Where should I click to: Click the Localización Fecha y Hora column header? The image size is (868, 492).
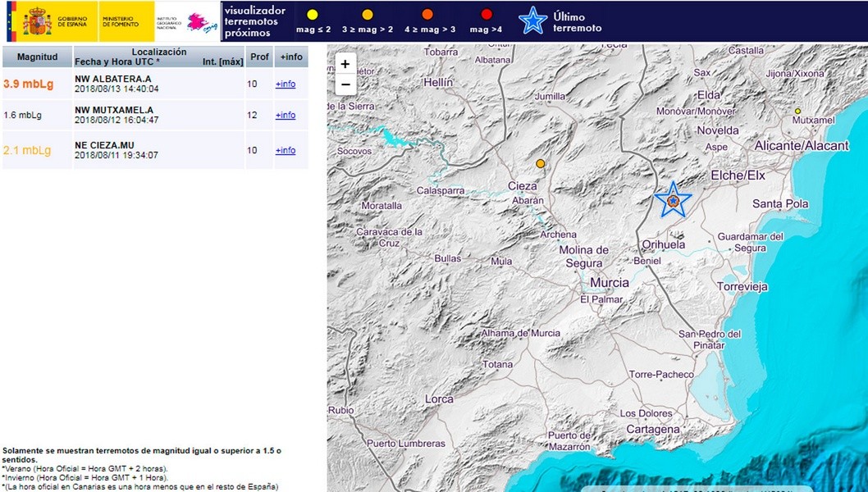[159, 57]
